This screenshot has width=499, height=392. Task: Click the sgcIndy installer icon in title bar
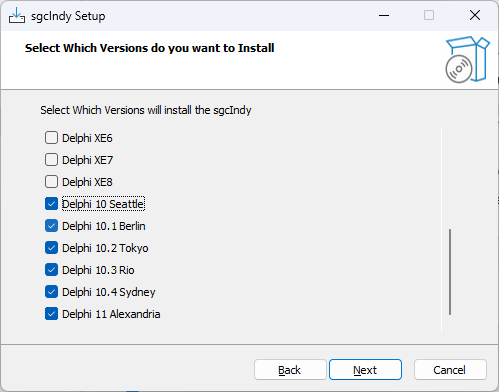[x=17, y=15]
